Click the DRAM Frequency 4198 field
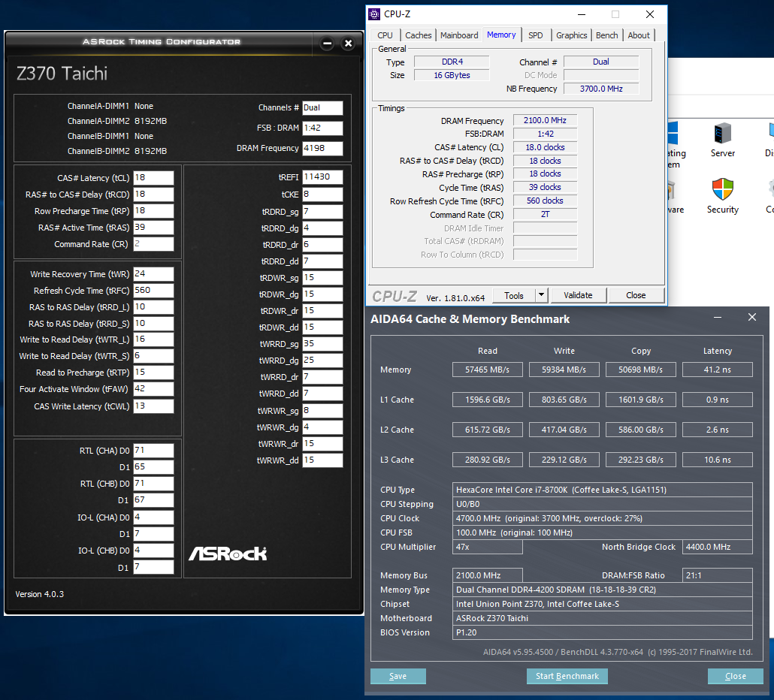 pyautogui.click(x=322, y=149)
